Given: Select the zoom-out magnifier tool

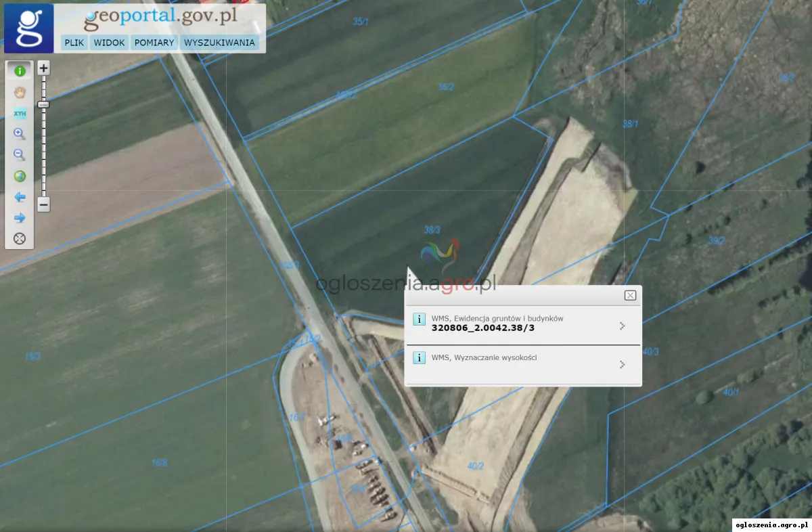Looking at the screenshot, I should (x=20, y=155).
